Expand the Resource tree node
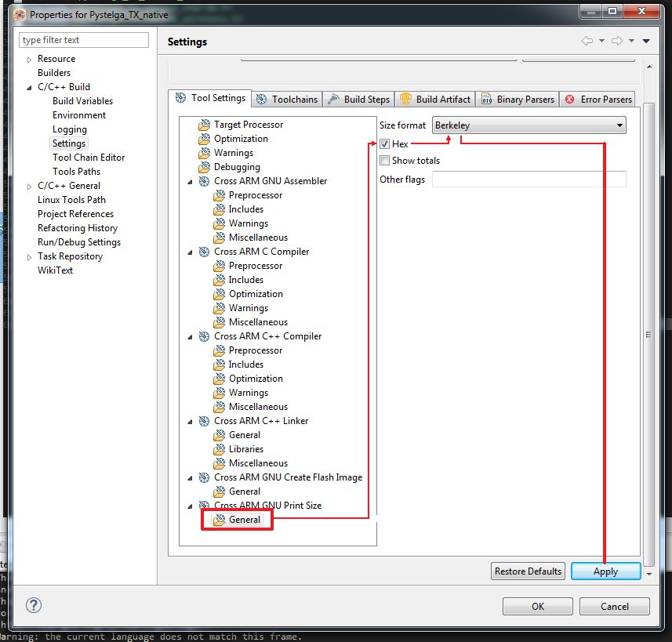Viewport: 672px width, 642px height. click(x=29, y=60)
